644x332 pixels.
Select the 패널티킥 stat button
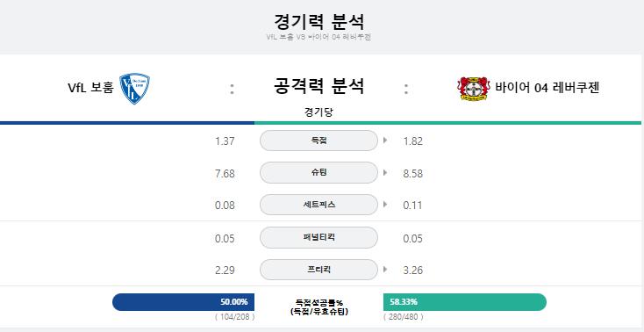(318, 238)
